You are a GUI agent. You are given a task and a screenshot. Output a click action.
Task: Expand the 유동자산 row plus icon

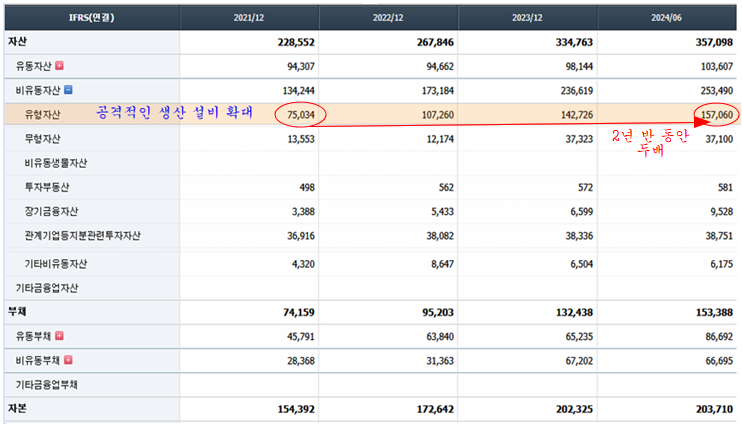click(x=59, y=66)
